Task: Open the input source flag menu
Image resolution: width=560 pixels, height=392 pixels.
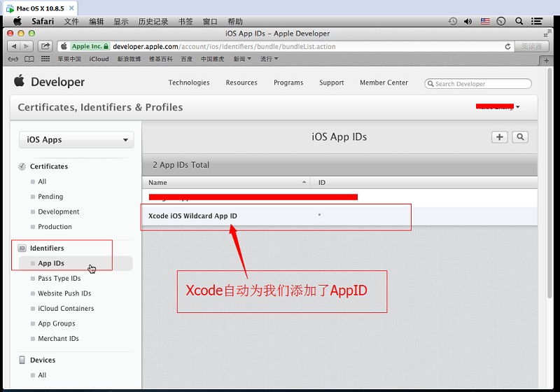Action: click(485, 22)
